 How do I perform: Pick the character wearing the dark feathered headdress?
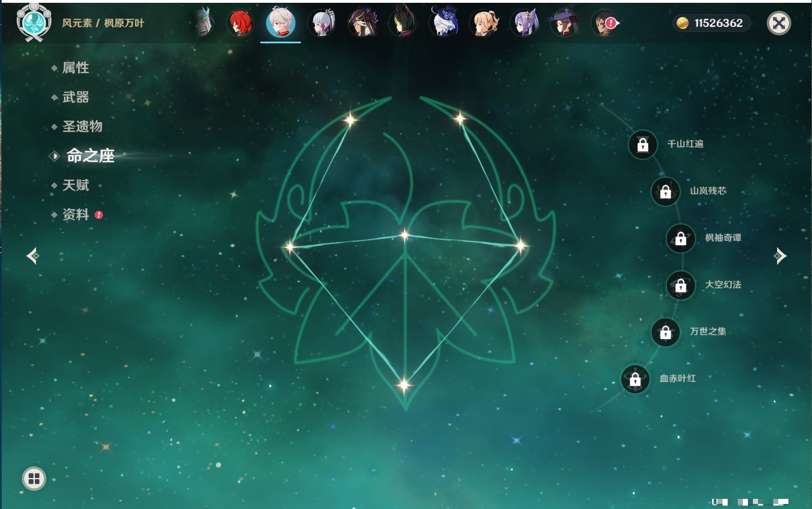(x=362, y=23)
